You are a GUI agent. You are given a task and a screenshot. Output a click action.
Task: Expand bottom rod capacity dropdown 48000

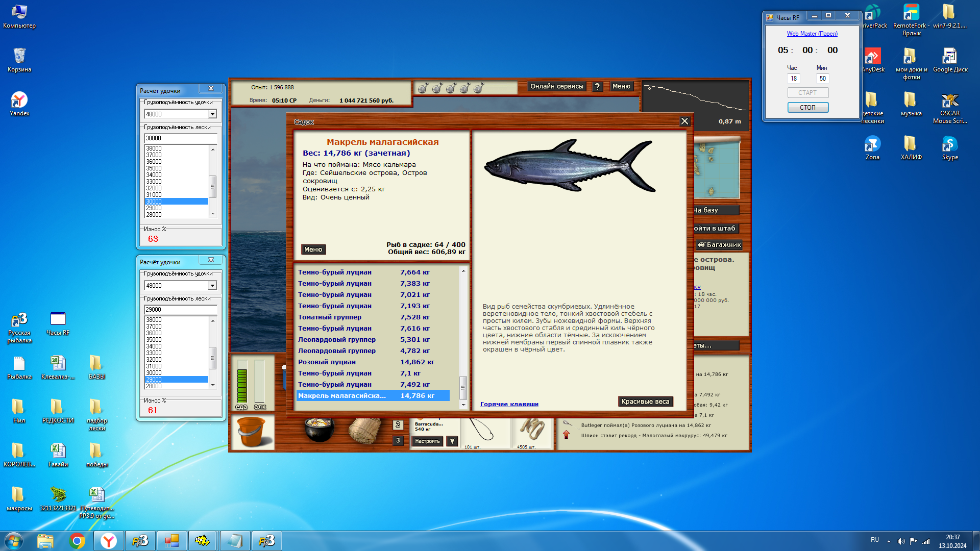(212, 286)
